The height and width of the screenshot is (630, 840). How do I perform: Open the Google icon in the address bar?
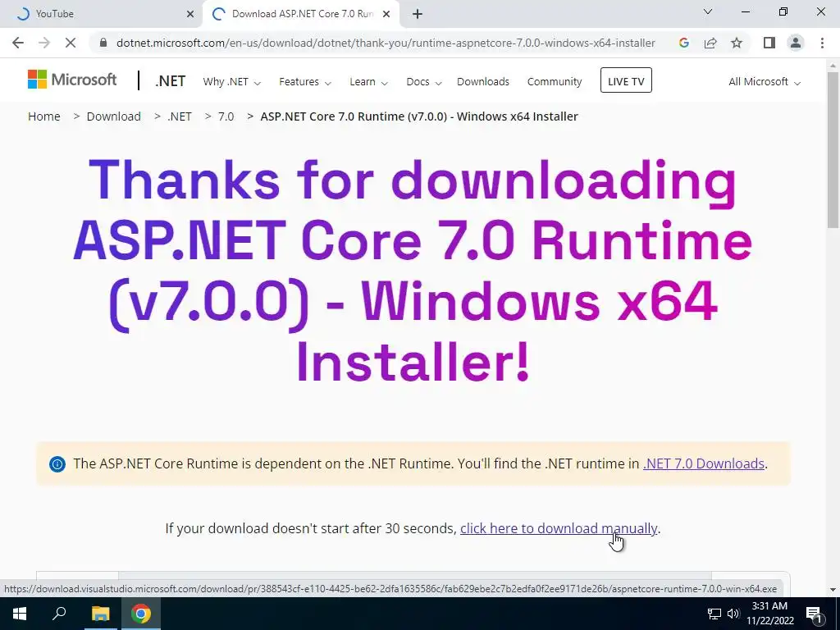(683, 43)
